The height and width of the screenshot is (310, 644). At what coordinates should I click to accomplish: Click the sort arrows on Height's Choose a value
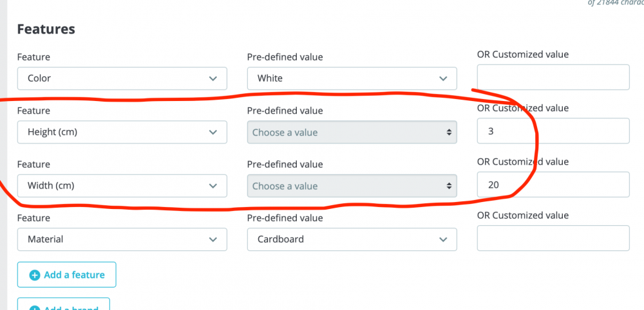pos(449,132)
